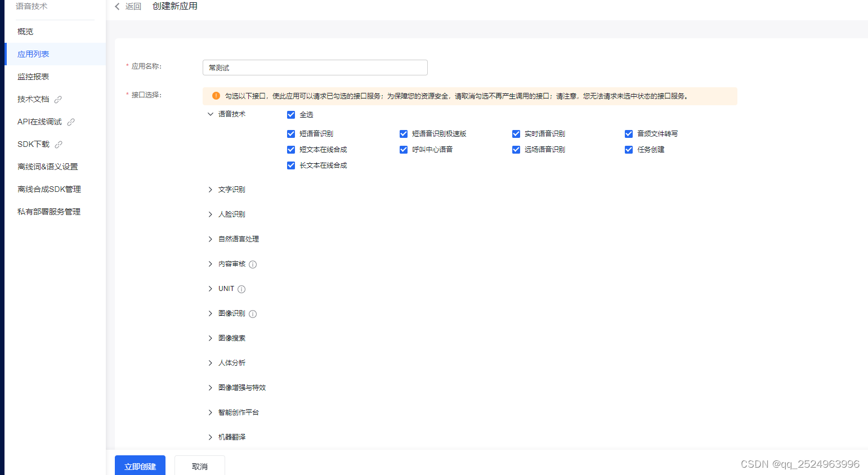The width and height of the screenshot is (868, 475).
Task: Click the info icon next to UNIT
Action: 241,289
